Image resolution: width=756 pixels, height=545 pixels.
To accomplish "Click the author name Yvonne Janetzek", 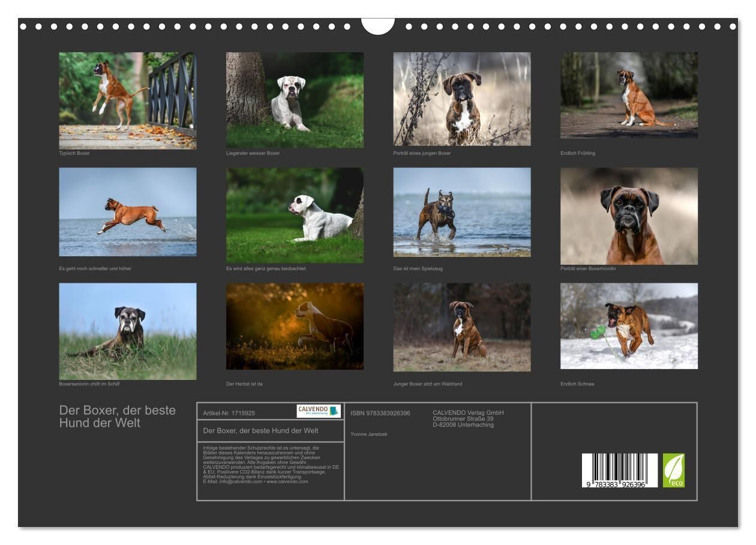I will coord(369,434).
